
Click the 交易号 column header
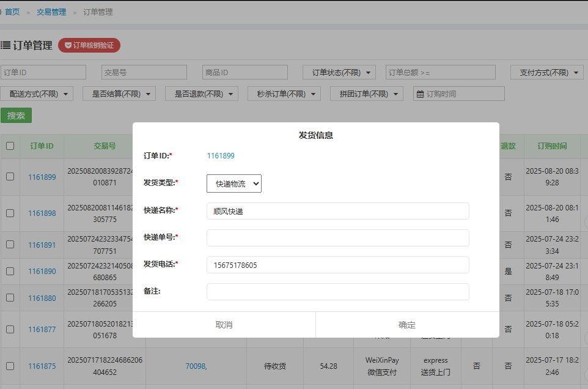click(105, 146)
